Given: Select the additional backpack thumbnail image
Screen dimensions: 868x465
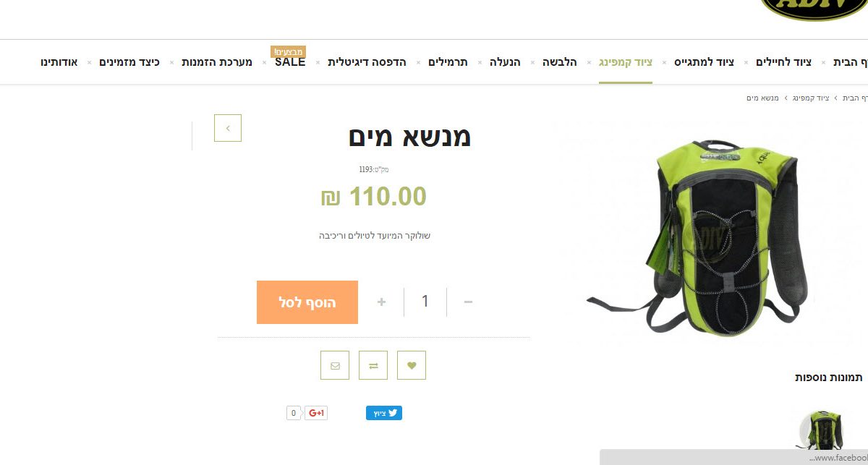Looking at the screenshot, I should click(x=822, y=430).
